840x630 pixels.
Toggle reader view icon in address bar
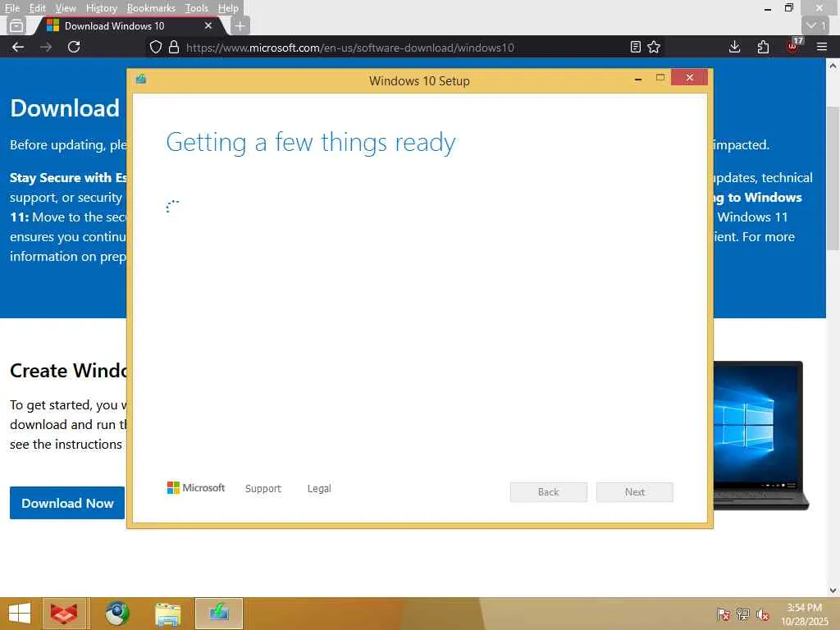[636, 47]
